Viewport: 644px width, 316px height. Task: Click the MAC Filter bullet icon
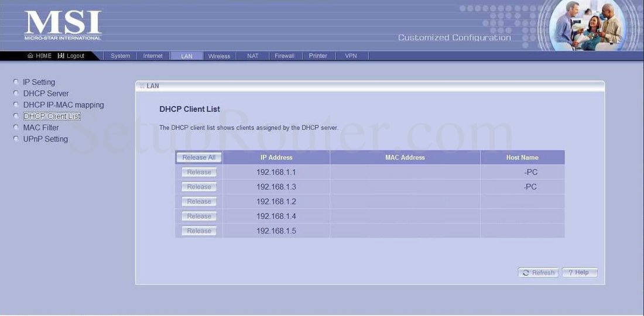pos(16,127)
